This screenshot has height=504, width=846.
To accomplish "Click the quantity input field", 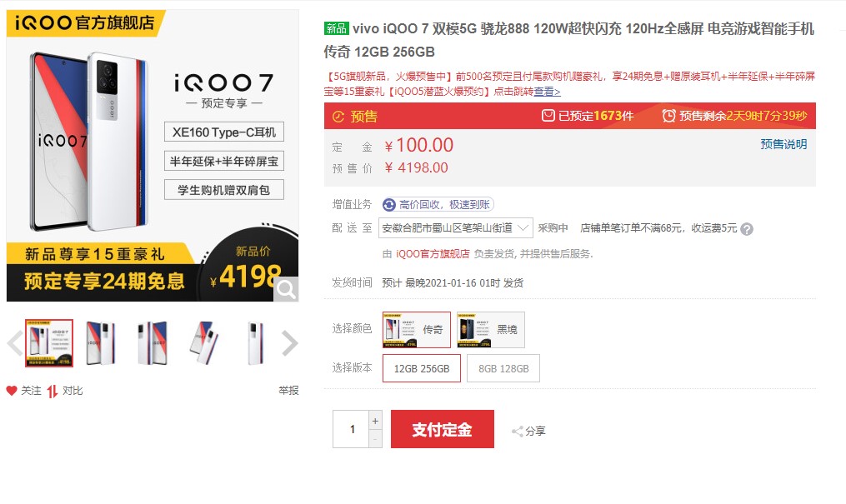I will tap(351, 429).
